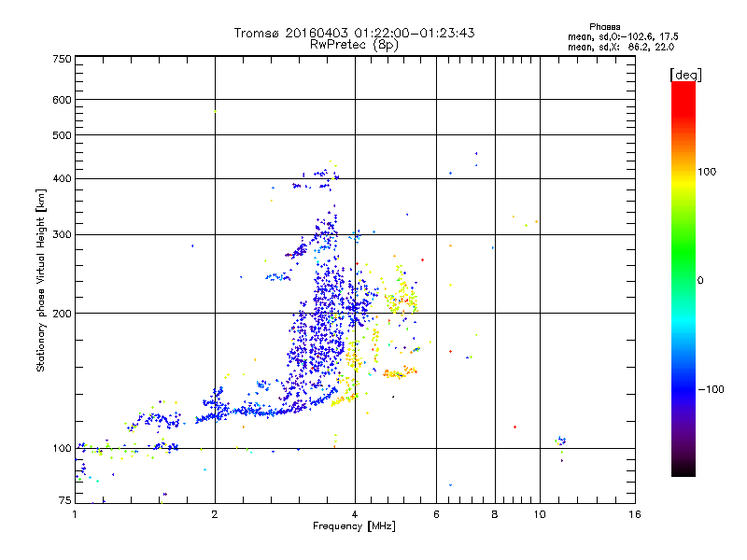Click the 'Phases' header label
Screen dimensions: 747x560
point(604,27)
